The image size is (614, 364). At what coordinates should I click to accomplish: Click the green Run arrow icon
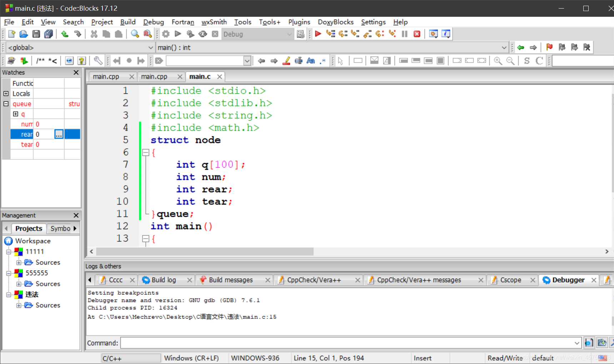(178, 34)
